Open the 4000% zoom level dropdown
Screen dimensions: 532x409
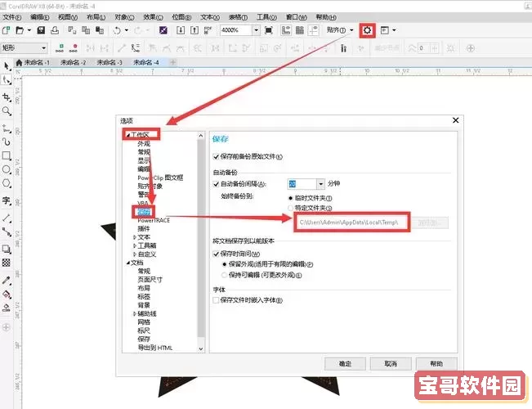tap(256, 30)
